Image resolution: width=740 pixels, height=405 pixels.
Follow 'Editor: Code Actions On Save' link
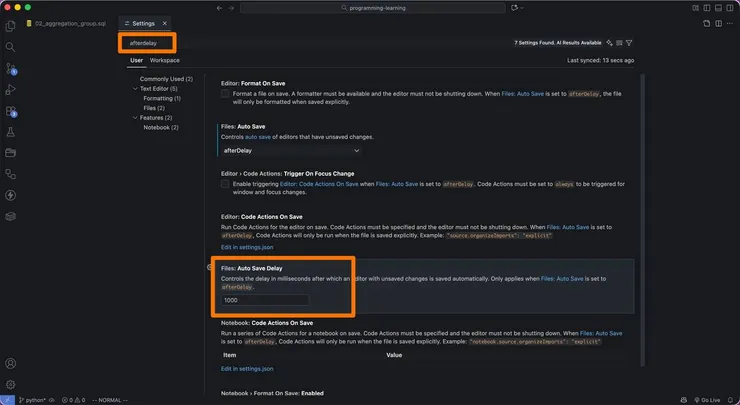tap(319, 184)
